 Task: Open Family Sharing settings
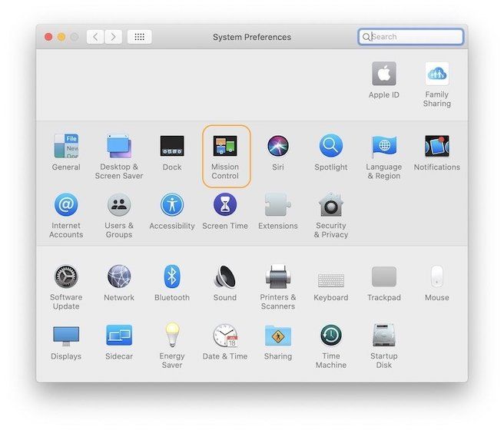tap(436, 75)
